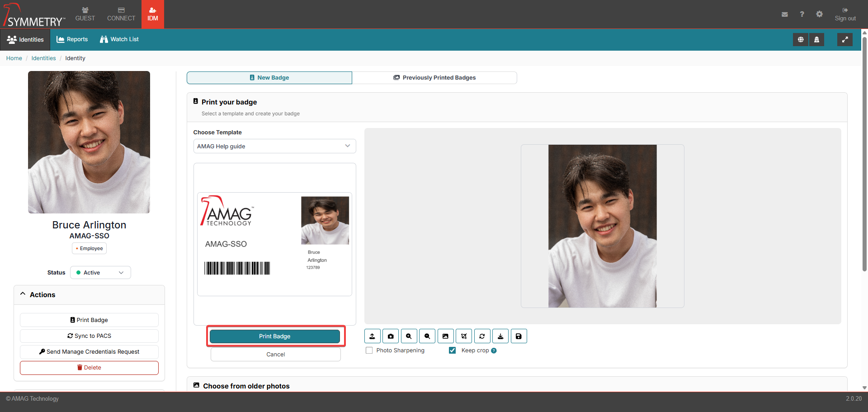This screenshot has width=868, height=412.
Task: Click the refresh/reset photo icon
Action: pos(482,336)
